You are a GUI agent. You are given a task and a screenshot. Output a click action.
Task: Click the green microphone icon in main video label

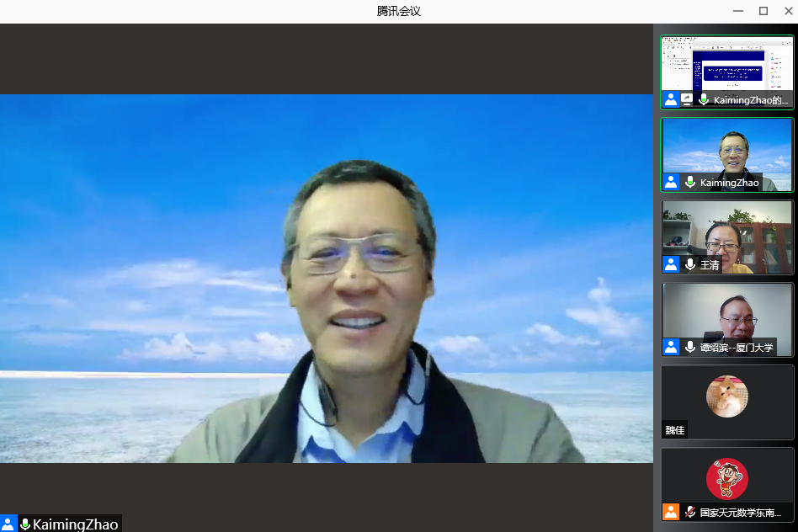click(x=25, y=524)
